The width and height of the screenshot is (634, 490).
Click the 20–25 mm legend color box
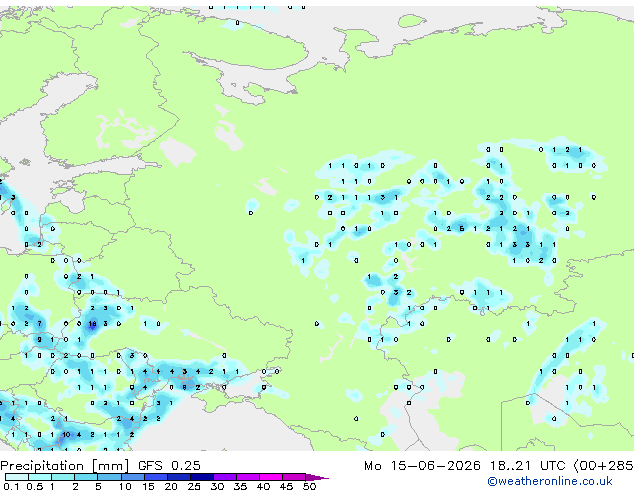[179, 477]
